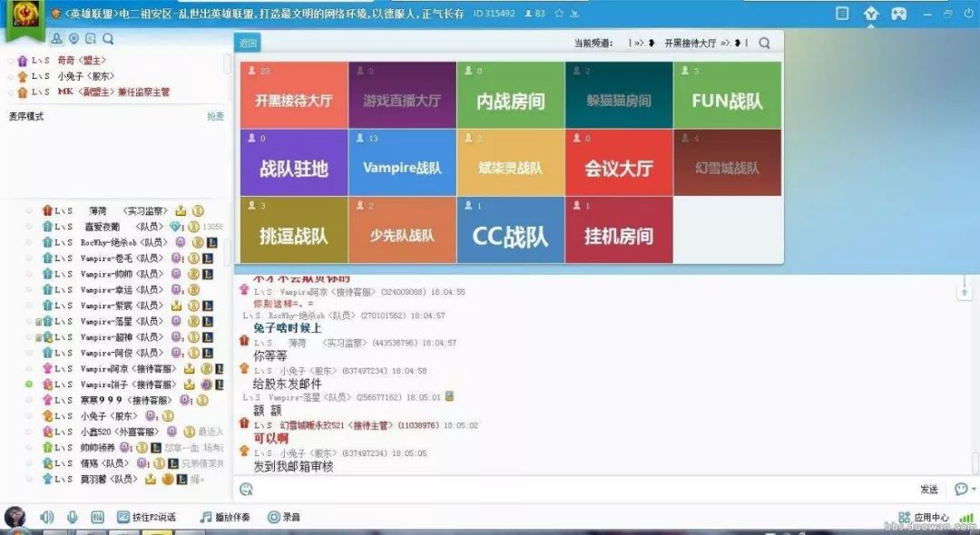Click the 发送 send button
The image size is (980, 535).
(x=929, y=489)
